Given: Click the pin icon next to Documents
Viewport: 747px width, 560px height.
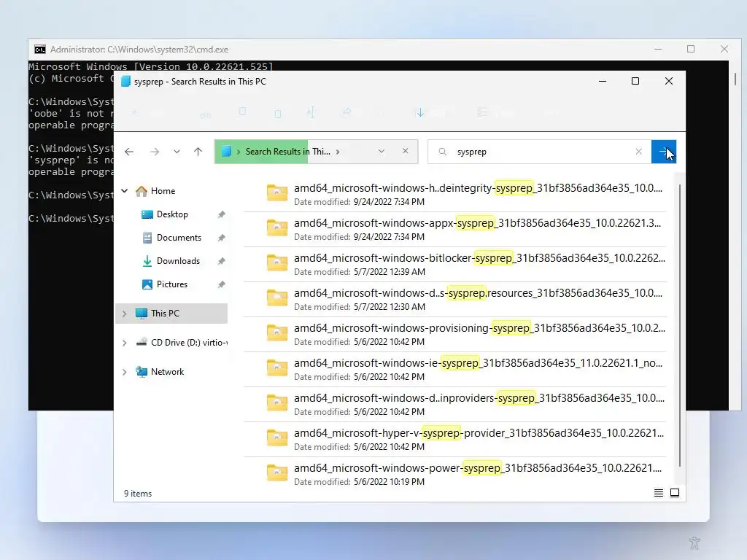Looking at the screenshot, I should point(222,238).
